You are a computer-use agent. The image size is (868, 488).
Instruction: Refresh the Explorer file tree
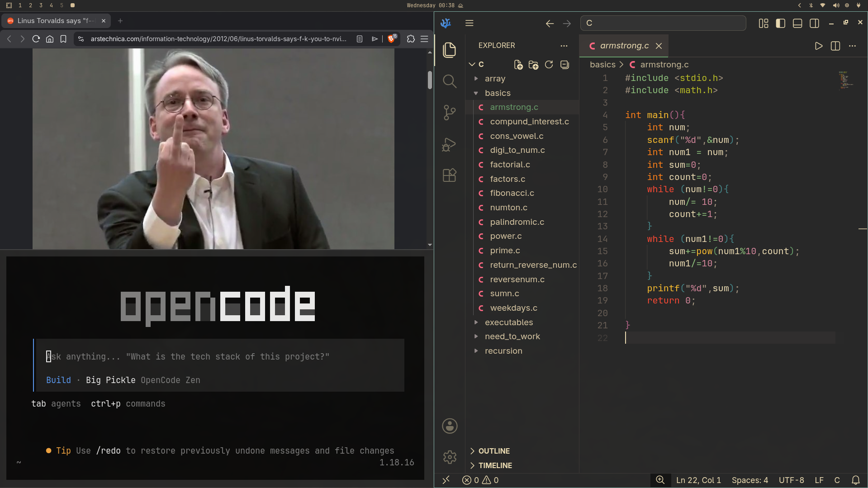pyautogui.click(x=549, y=65)
